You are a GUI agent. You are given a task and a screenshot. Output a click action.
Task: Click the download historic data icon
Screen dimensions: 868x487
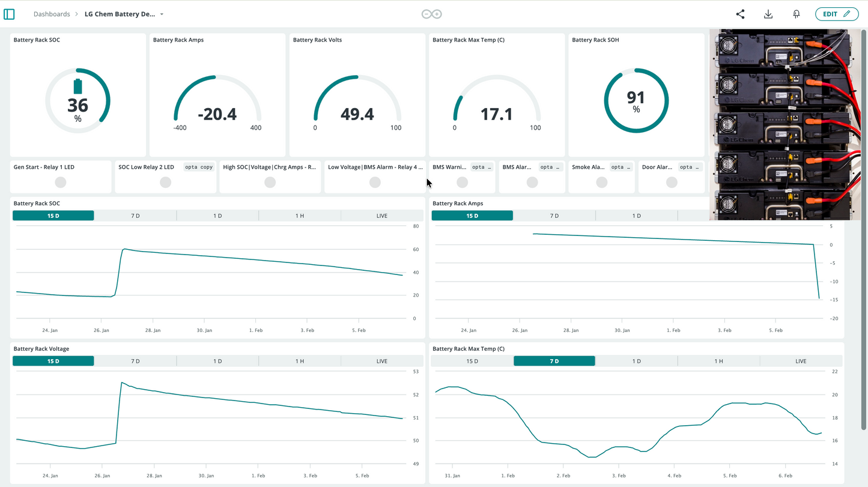point(768,14)
